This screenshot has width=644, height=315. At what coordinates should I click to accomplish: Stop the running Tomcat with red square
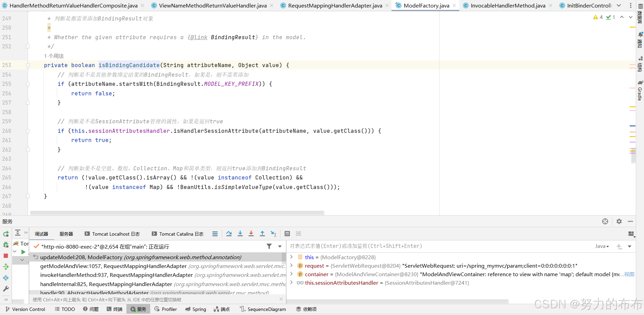pos(6,256)
